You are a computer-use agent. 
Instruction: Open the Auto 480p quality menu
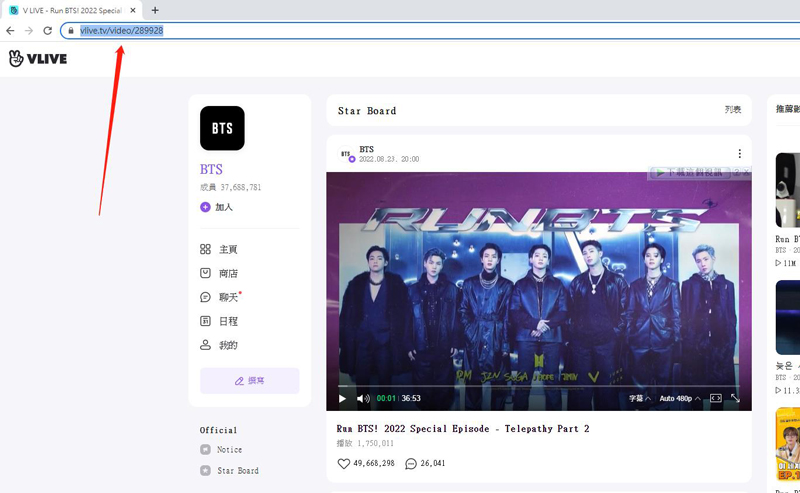click(680, 399)
